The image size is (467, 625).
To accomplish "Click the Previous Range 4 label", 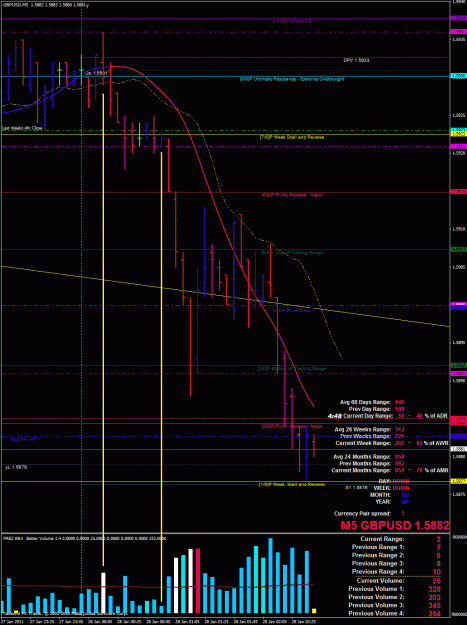I will click(x=378, y=572).
